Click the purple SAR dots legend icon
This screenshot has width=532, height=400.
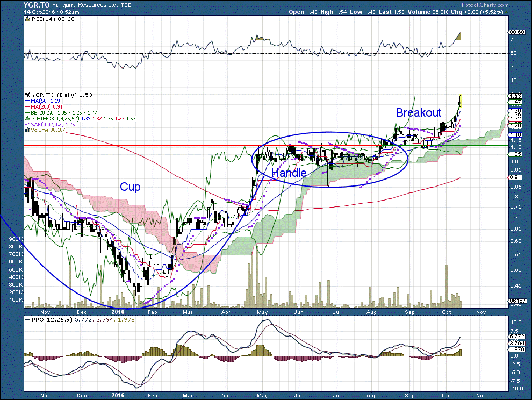click(28, 124)
